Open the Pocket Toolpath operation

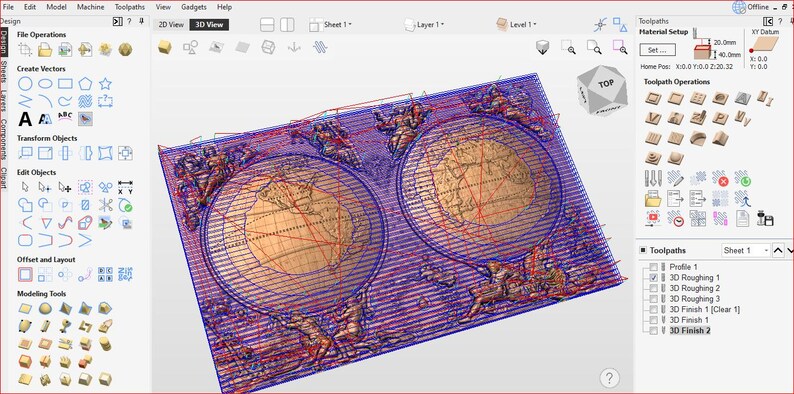click(x=675, y=98)
